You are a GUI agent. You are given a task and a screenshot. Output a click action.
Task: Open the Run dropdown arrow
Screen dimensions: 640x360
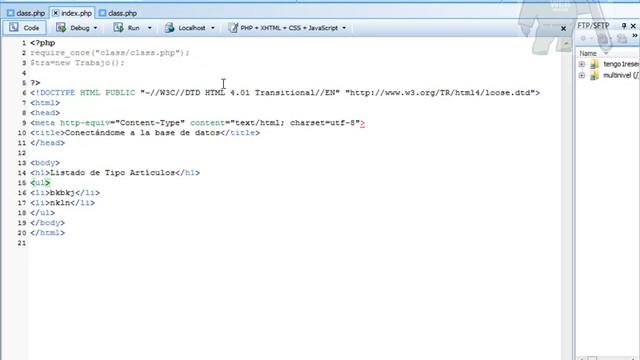click(149, 28)
